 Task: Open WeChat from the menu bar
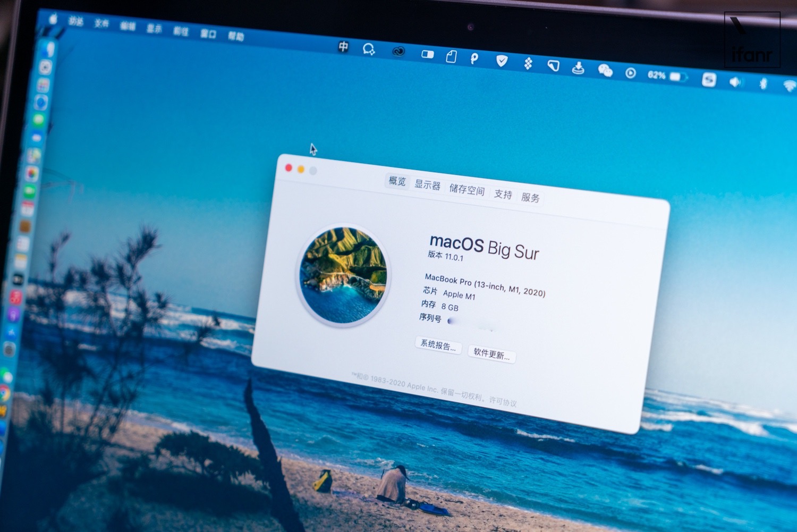tap(605, 70)
